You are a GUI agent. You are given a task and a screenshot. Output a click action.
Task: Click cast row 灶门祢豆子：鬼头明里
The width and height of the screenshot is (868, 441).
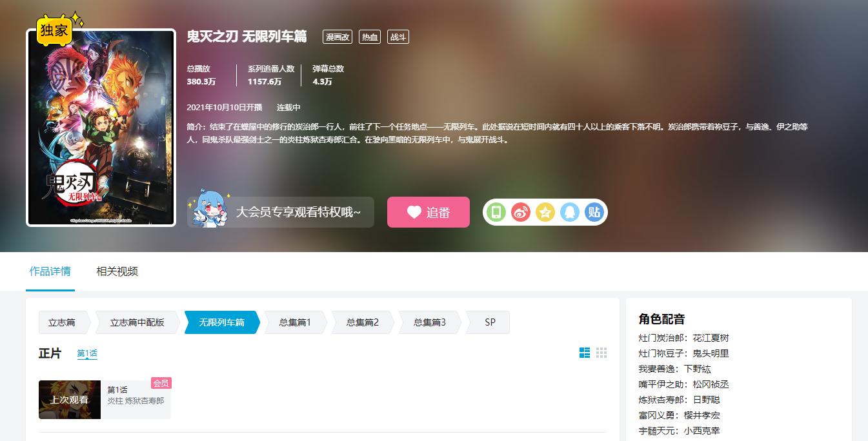683,353
